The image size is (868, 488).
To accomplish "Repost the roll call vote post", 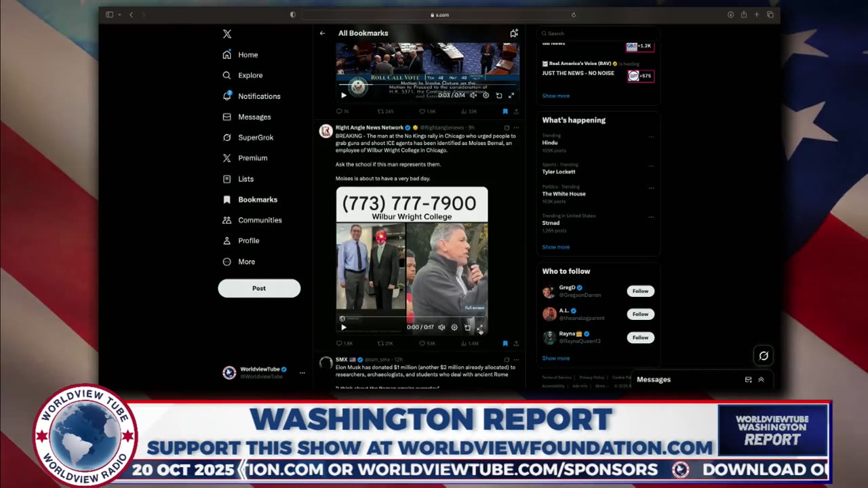I will [x=385, y=111].
